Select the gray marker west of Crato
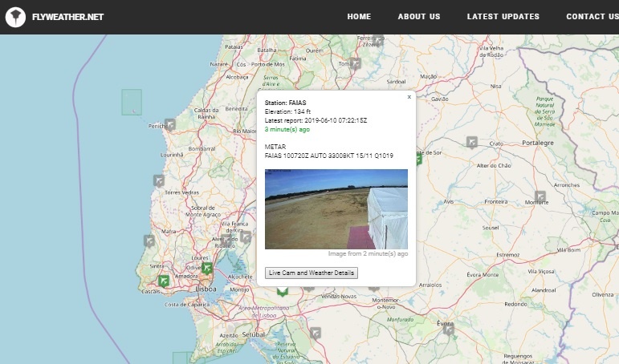 coord(472,142)
